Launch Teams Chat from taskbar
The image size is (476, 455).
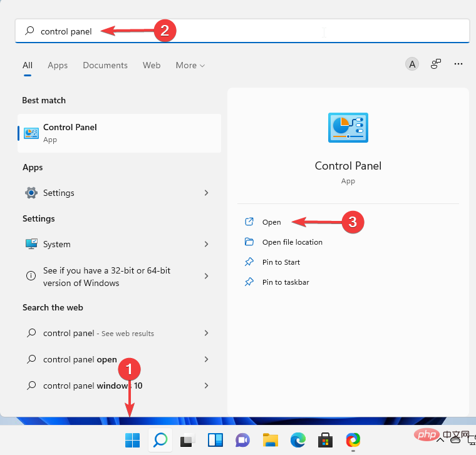[242, 441]
